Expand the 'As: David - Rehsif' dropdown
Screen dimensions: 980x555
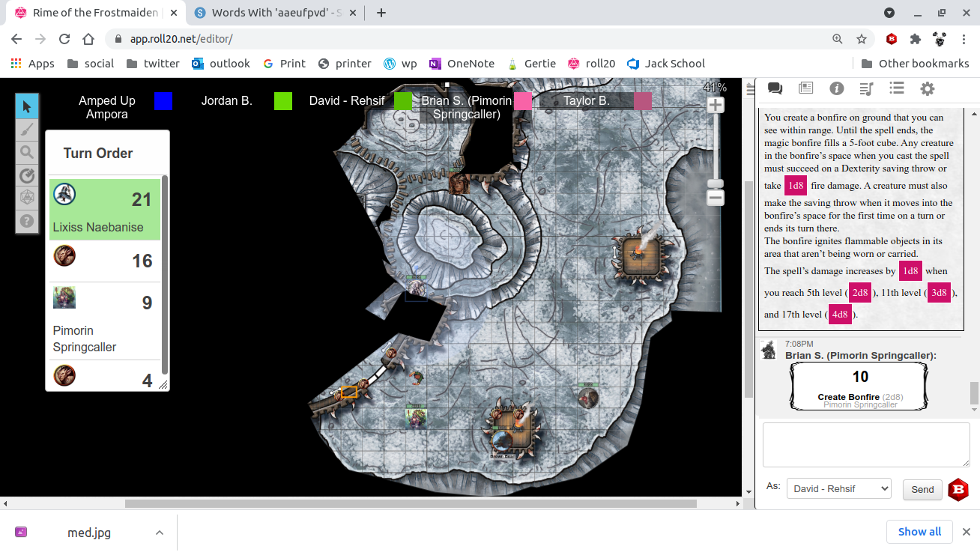pyautogui.click(x=838, y=488)
